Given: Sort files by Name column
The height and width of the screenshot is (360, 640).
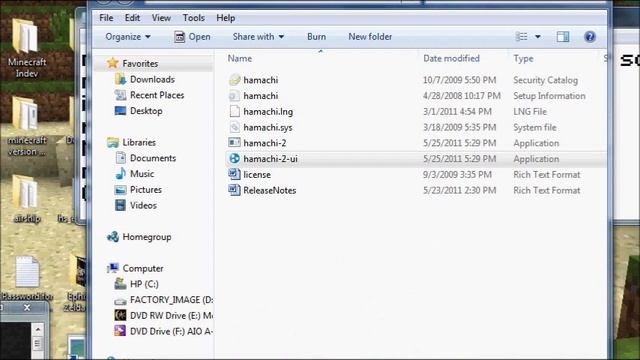Looking at the screenshot, I should pos(240,58).
